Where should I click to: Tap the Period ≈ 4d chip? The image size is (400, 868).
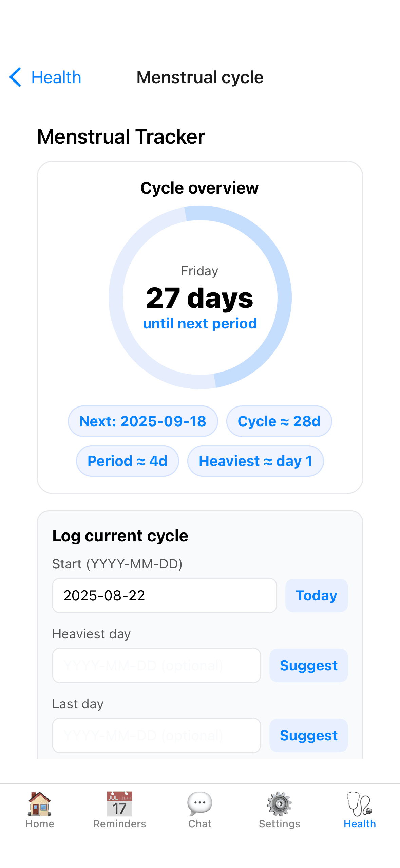tap(128, 461)
